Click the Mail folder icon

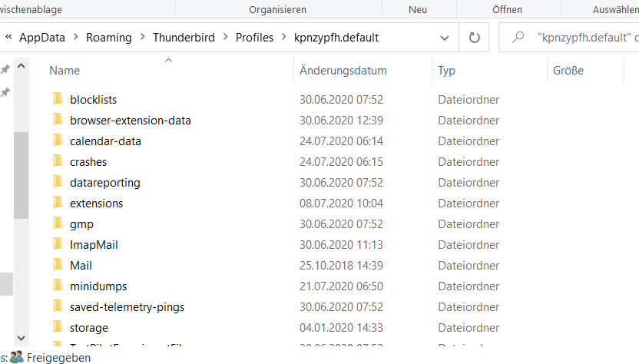point(57,265)
